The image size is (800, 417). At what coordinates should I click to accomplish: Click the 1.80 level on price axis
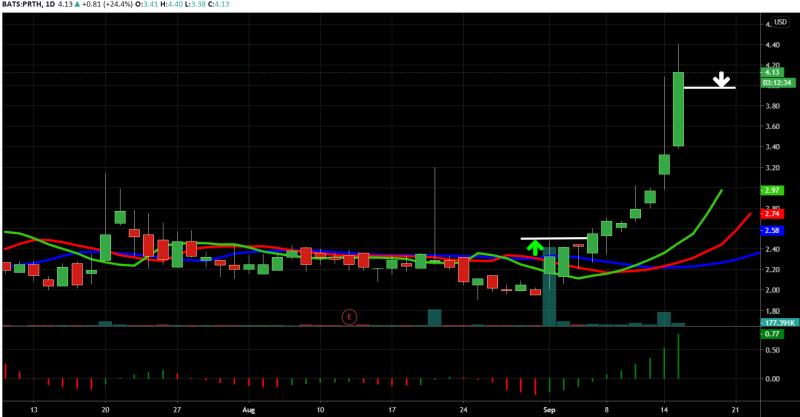click(x=772, y=310)
